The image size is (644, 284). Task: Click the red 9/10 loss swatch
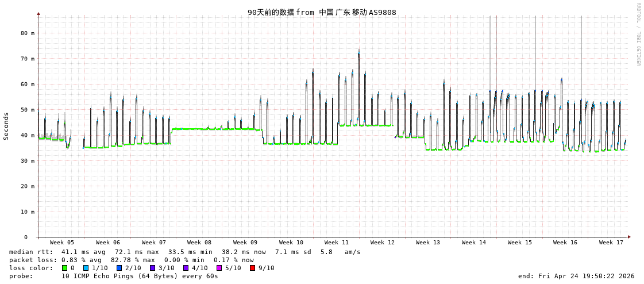(x=252, y=268)
